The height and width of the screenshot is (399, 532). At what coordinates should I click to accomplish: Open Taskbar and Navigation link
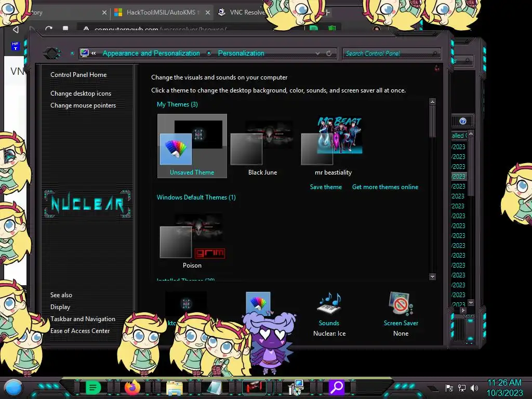pyautogui.click(x=83, y=319)
